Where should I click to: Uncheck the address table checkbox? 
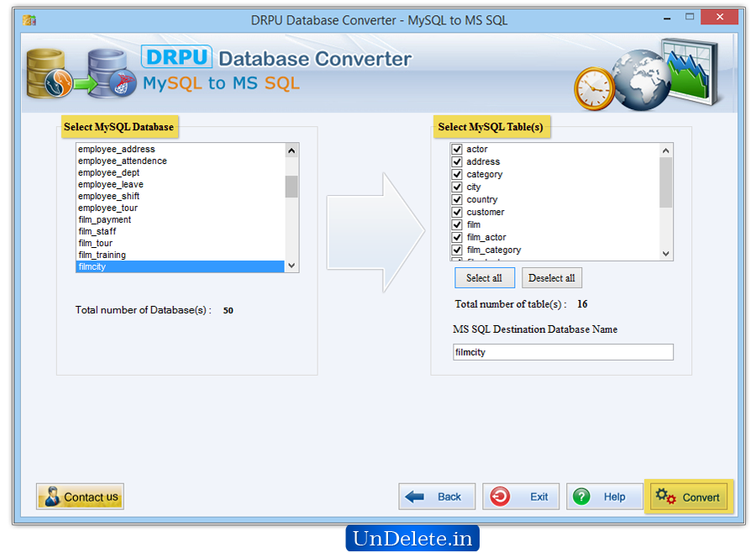457,161
